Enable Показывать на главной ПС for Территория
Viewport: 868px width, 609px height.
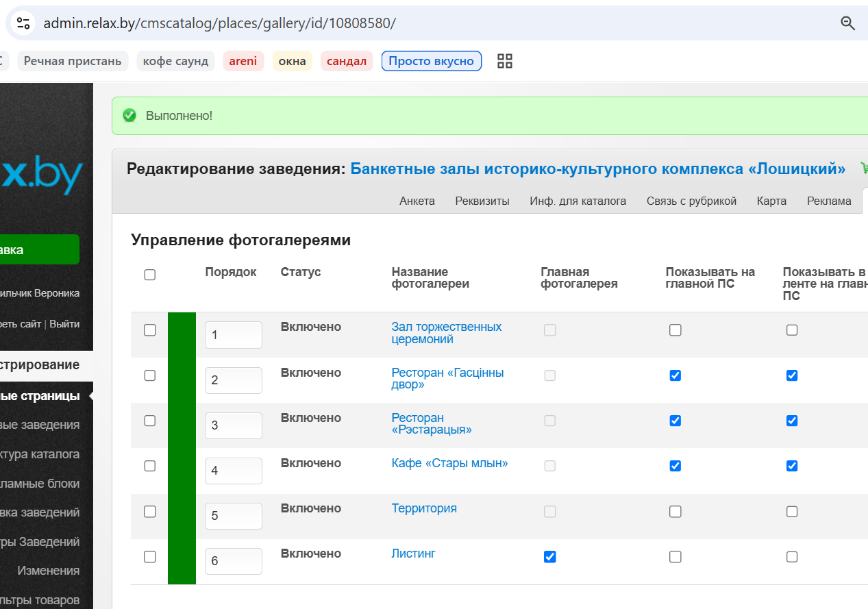tap(675, 511)
